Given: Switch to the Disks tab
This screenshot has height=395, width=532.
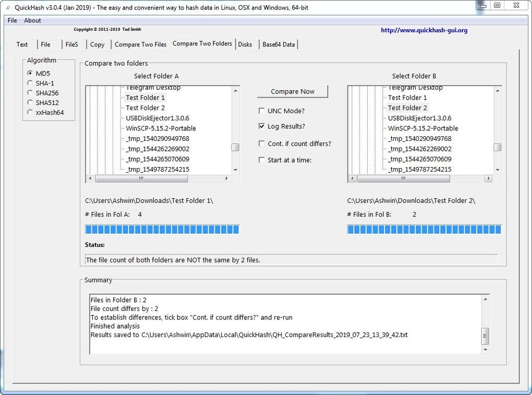Looking at the screenshot, I should coord(245,44).
